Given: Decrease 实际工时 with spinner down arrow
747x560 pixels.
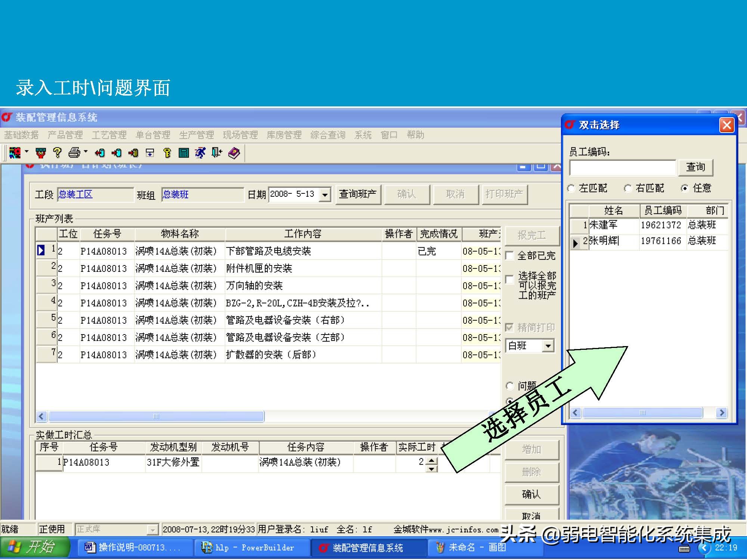Looking at the screenshot, I should [432, 468].
